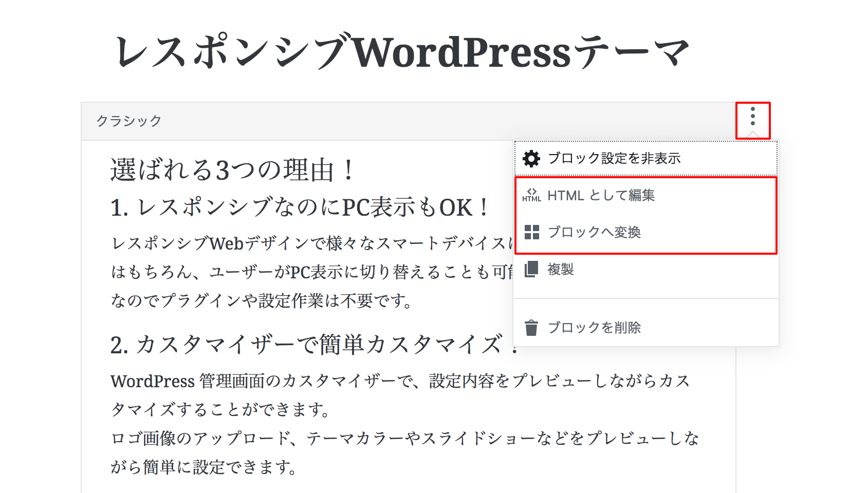Click the trash can icon
The height and width of the screenshot is (493, 868).
point(531,328)
